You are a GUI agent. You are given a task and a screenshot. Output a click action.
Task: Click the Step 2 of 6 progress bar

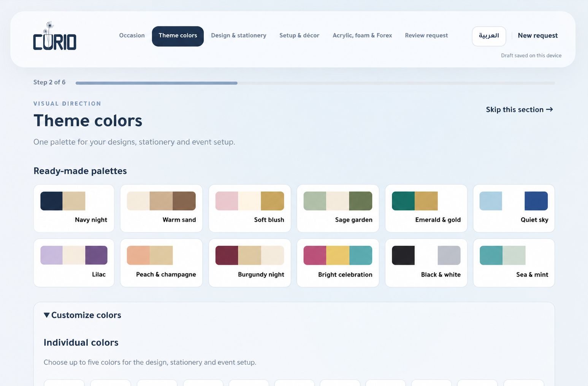[x=315, y=83]
